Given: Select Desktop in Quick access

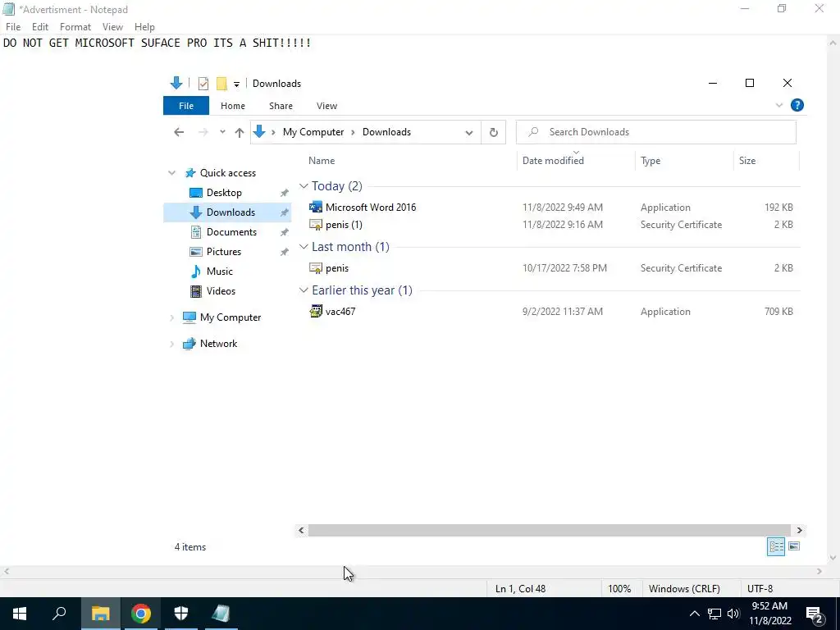Looking at the screenshot, I should pos(224,193).
